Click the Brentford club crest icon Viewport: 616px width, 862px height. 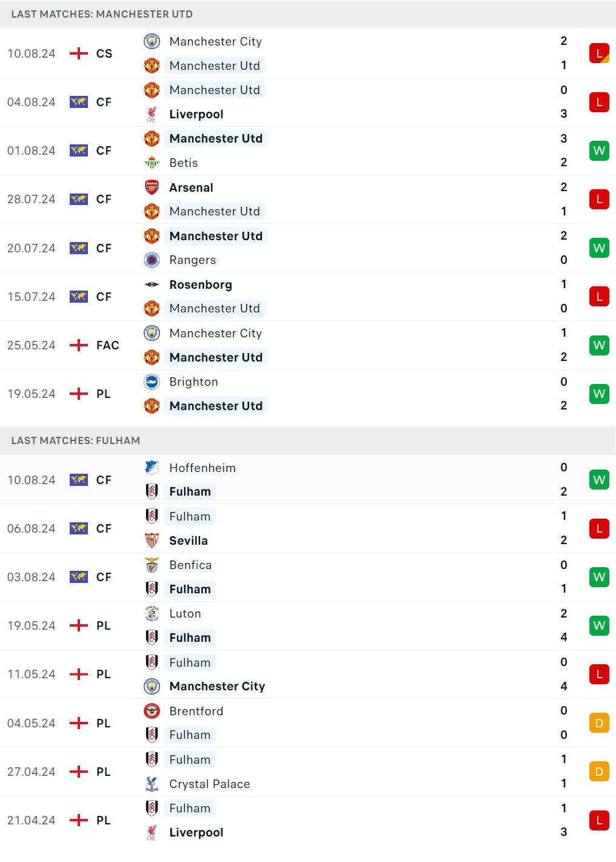click(x=152, y=711)
